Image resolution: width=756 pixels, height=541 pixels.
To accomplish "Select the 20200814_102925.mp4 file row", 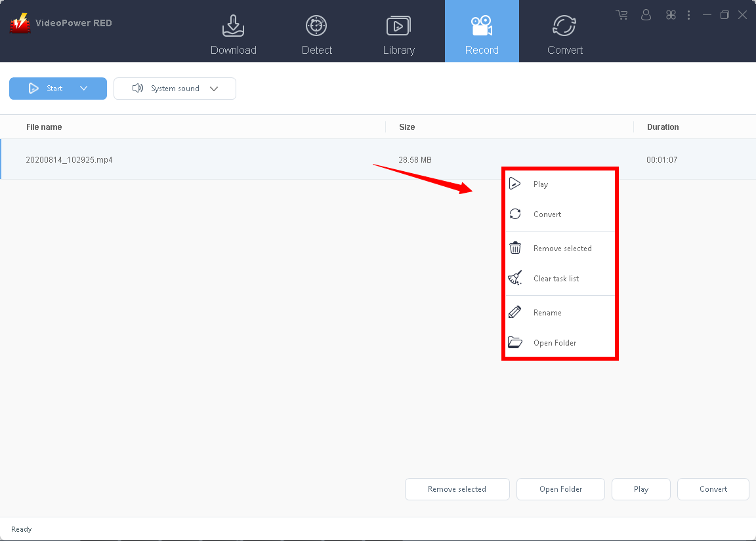I will click(x=197, y=159).
